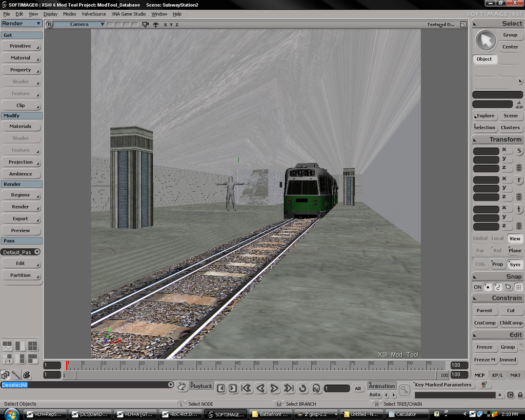Click the Scale (S) transform button
The width and height of the screenshot is (525, 420).
click(519, 151)
